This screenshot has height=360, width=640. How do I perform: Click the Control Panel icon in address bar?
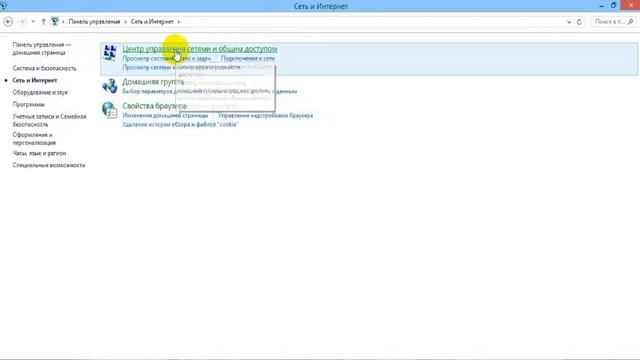(55, 21)
